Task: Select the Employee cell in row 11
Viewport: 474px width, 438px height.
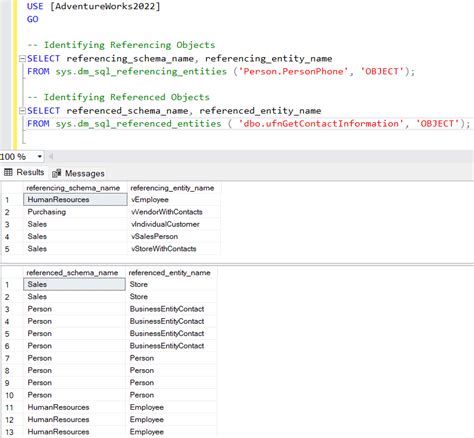Action: (171, 407)
